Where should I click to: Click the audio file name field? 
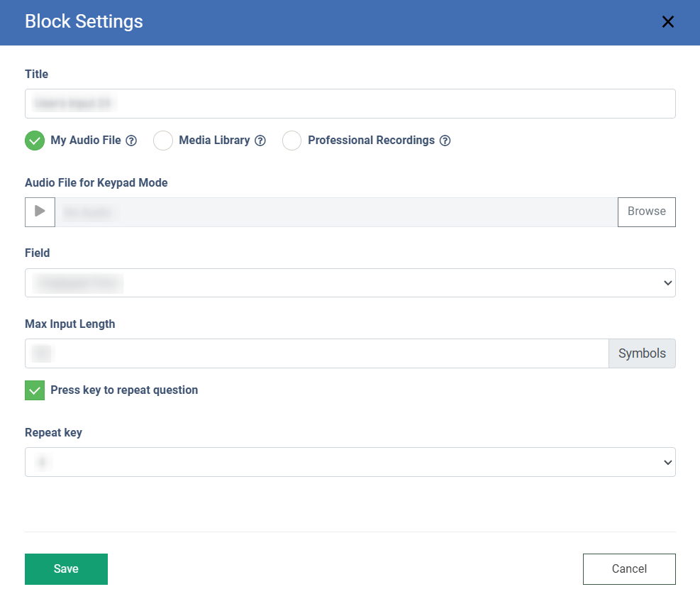click(336, 212)
